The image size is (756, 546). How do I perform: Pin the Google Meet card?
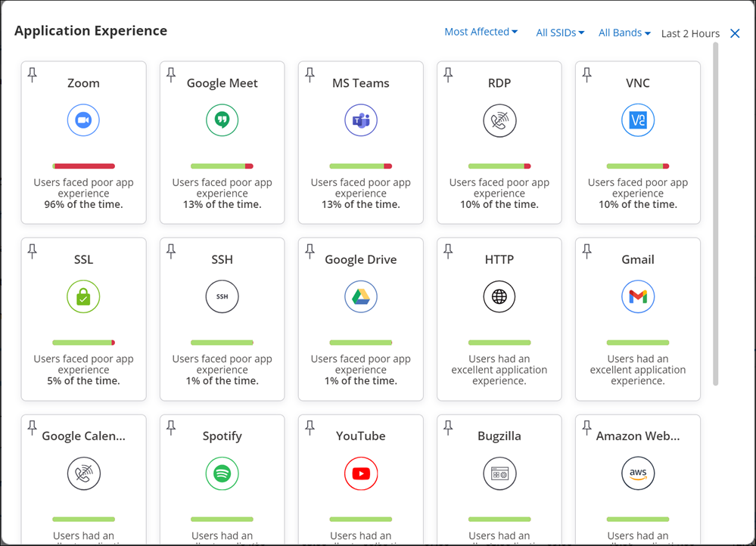pos(171,75)
